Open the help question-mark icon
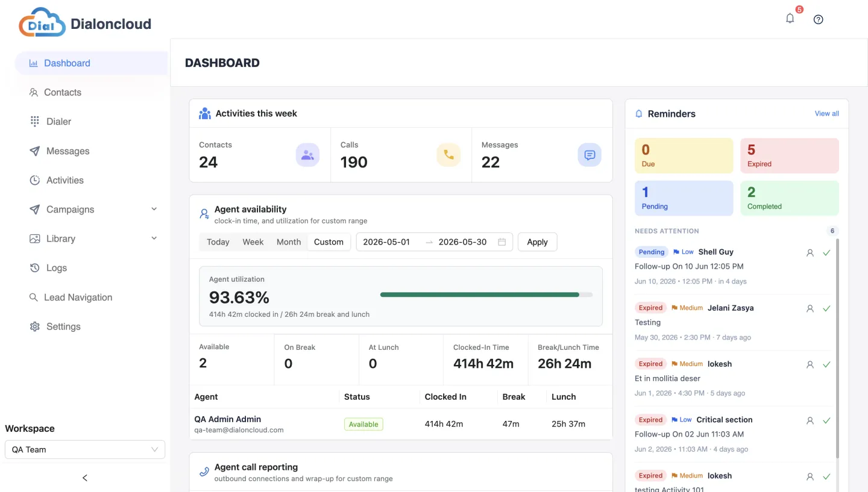Image resolution: width=868 pixels, height=492 pixels. [818, 19]
